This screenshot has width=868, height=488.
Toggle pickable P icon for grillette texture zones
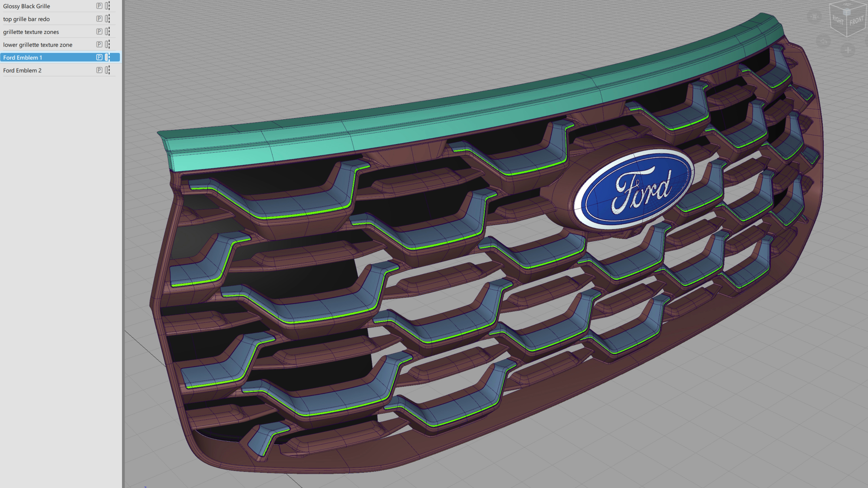point(99,32)
